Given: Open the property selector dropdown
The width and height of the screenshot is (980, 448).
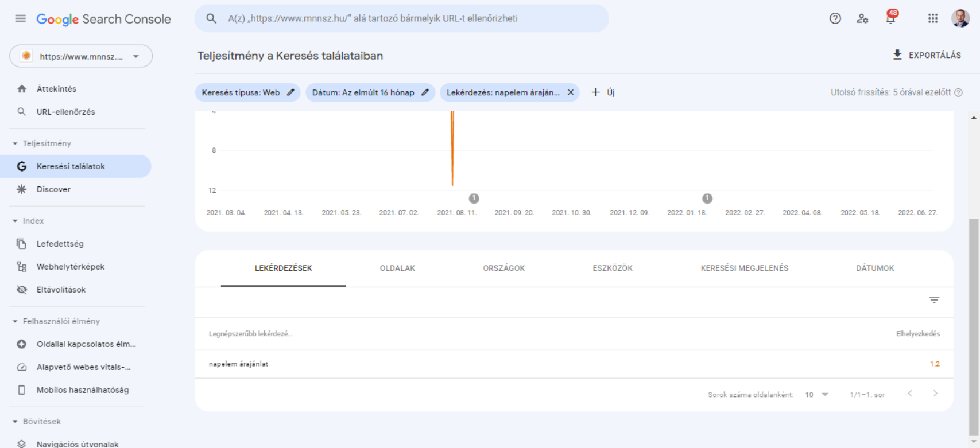Looking at the screenshot, I should click(x=81, y=56).
